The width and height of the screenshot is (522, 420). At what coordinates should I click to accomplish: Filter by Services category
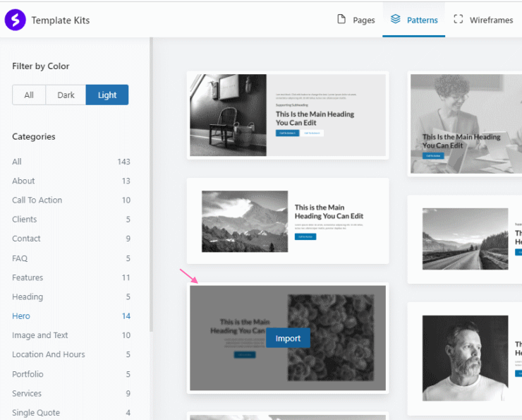[71, 393]
